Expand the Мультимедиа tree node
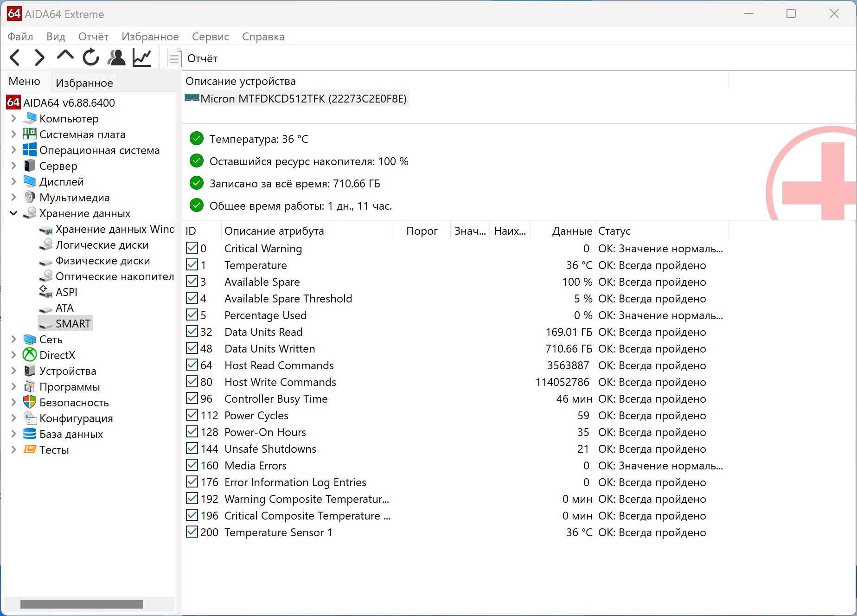 (x=13, y=197)
